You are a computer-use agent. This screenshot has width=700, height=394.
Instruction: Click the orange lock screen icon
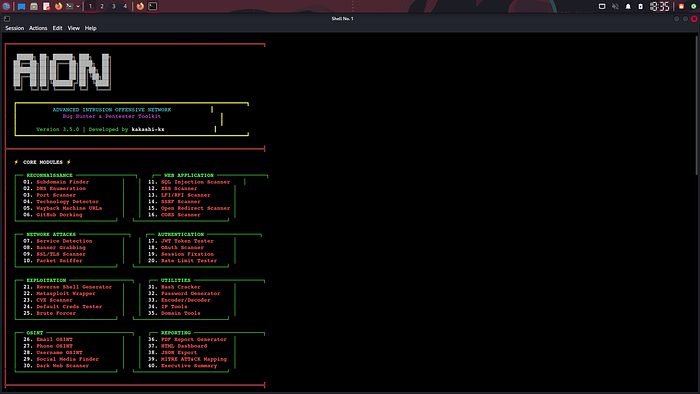pyautogui.click(x=681, y=6)
